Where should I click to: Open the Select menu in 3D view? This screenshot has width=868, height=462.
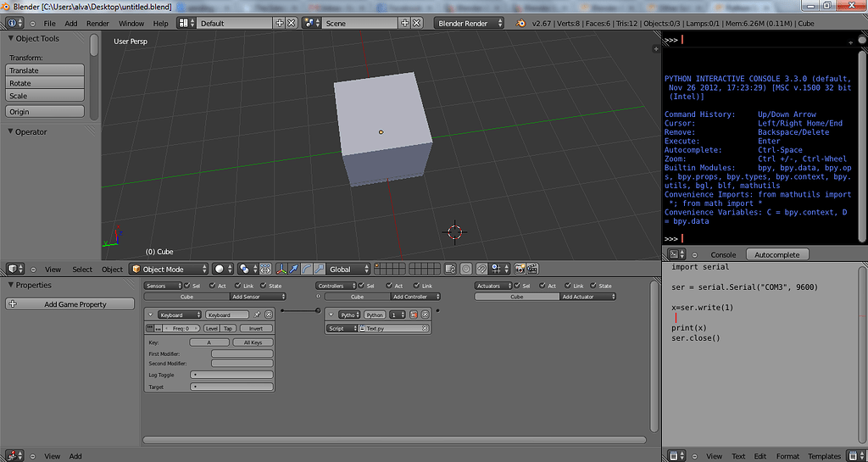pyautogui.click(x=82, y=270)
